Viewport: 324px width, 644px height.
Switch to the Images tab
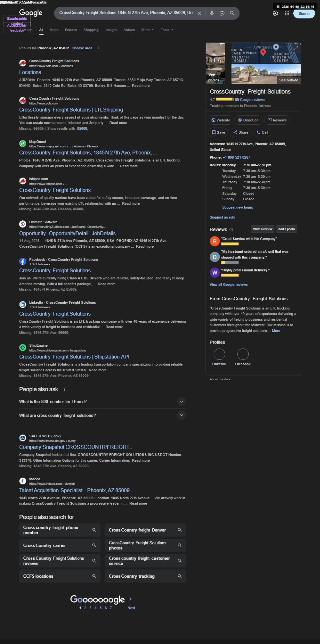111,30
